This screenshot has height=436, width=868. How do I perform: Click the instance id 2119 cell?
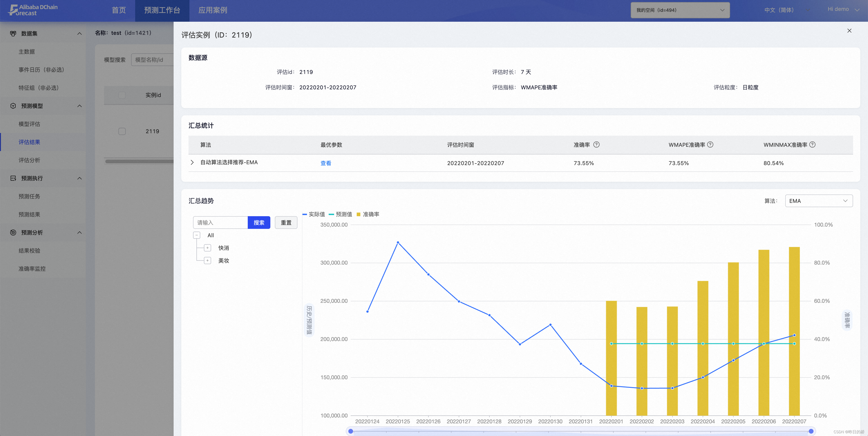coord(152,131)
